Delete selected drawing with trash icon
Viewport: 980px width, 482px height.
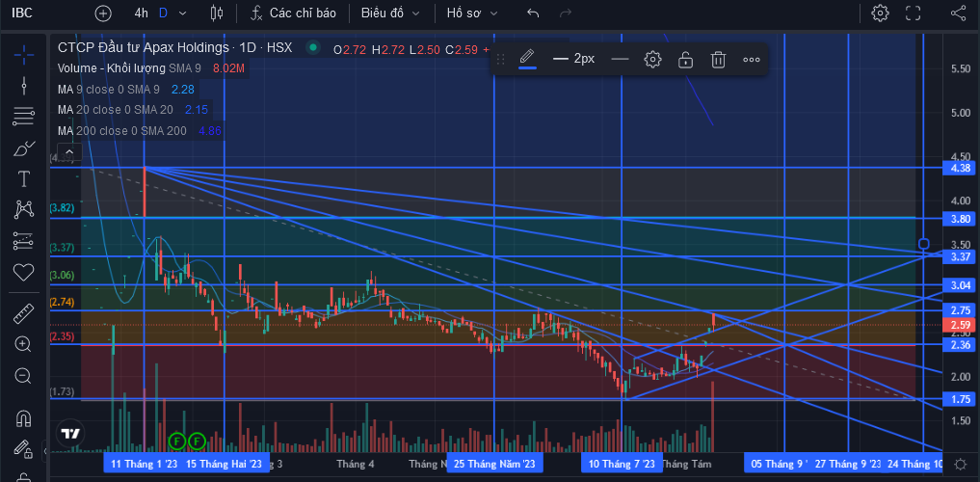[x=718, y=60]
